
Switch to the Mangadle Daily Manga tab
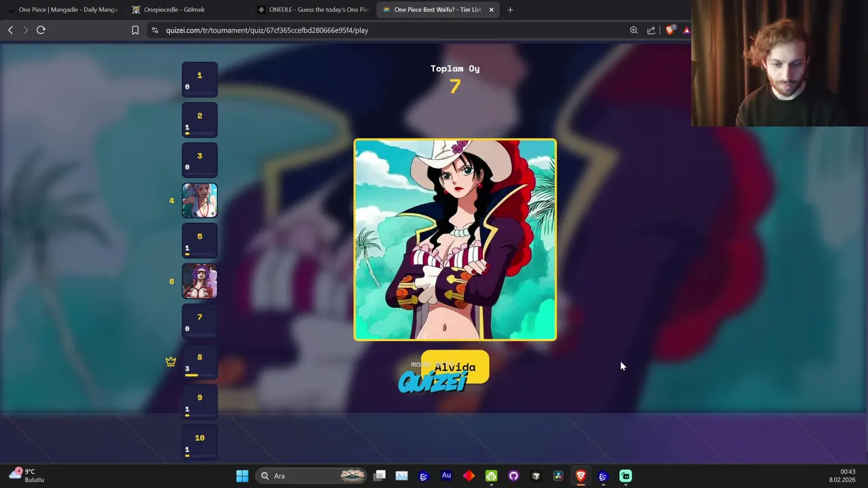pos(62,9)
